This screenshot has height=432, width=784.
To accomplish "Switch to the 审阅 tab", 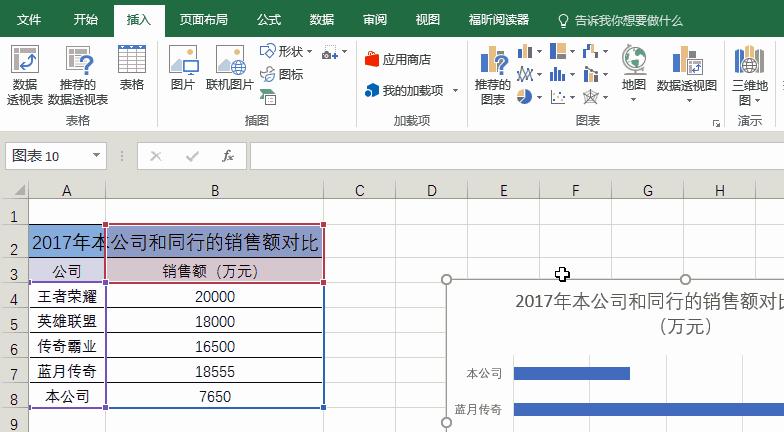I will tap(374, 20).
